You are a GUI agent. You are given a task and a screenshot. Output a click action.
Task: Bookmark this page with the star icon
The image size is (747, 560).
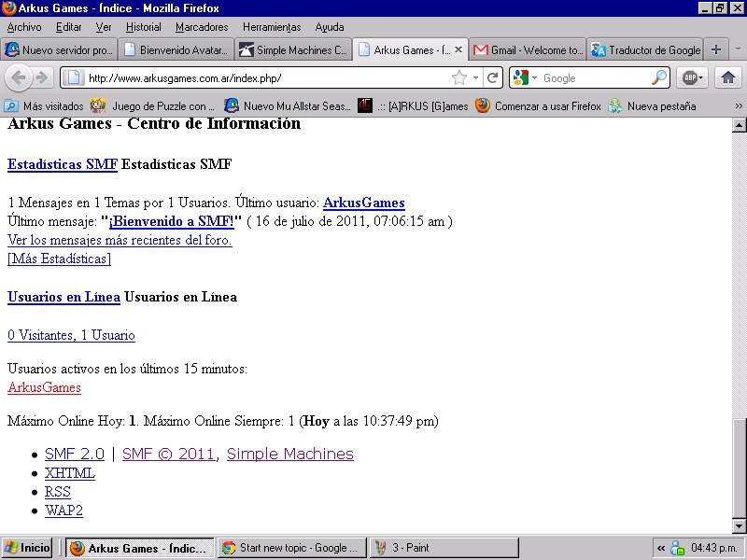(x=459, y=77)
